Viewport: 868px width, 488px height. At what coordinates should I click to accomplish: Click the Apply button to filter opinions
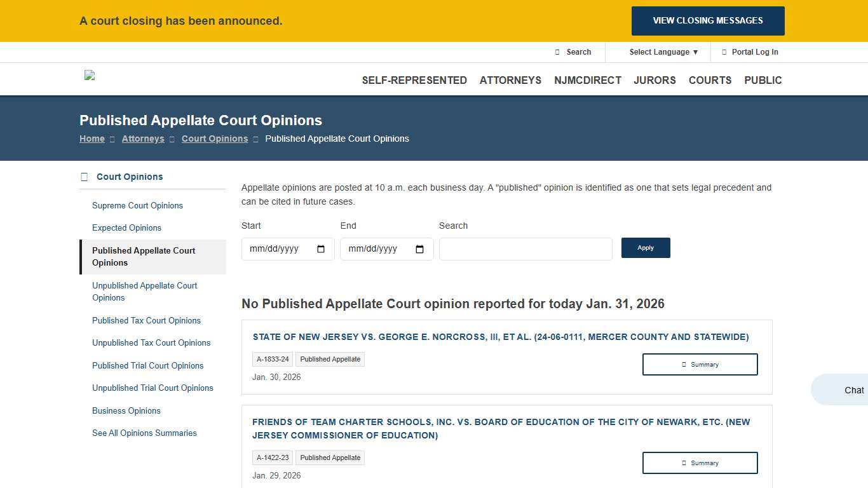point(646,248)
